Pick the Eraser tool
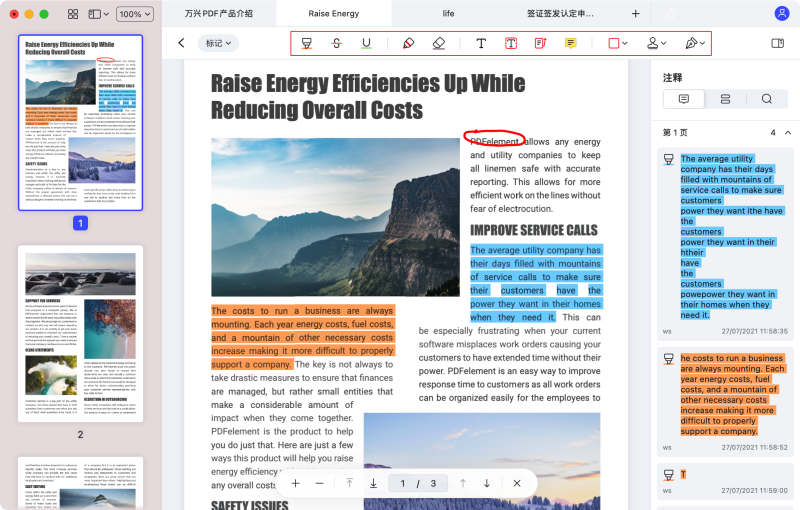 coord(438,44)
